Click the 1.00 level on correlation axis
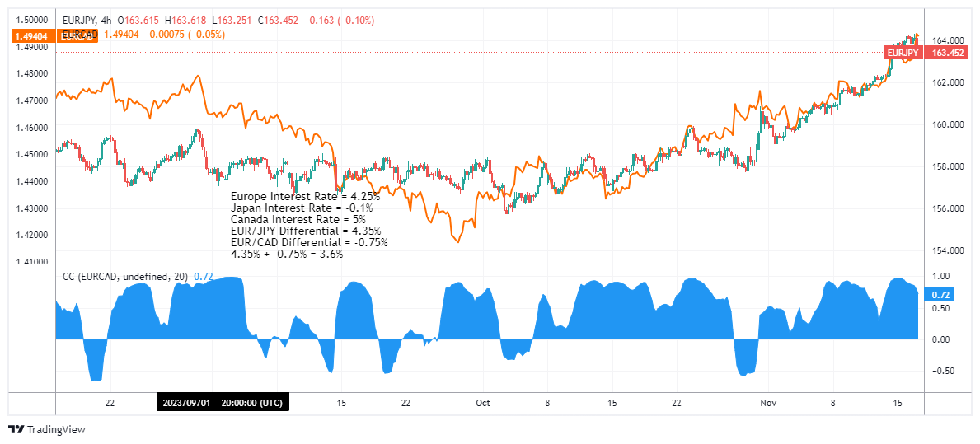 [x=941, y=276]
